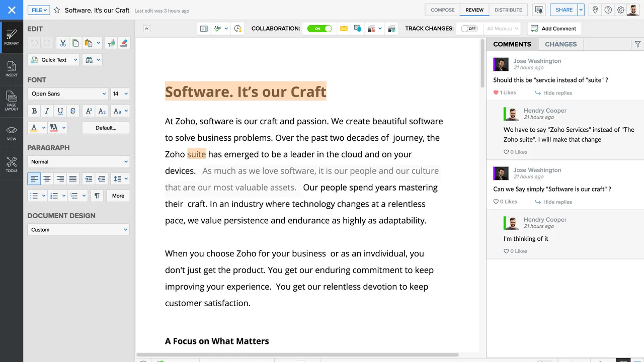Click the Paste clipboard icon
Viewport: 644px width, 362px height.
pyautogui.click(x=89, y=43)
